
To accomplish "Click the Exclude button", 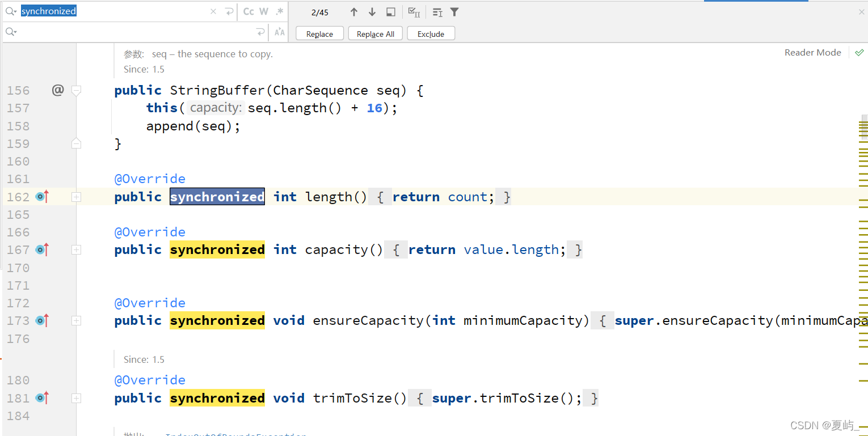I will click(431, 33).
